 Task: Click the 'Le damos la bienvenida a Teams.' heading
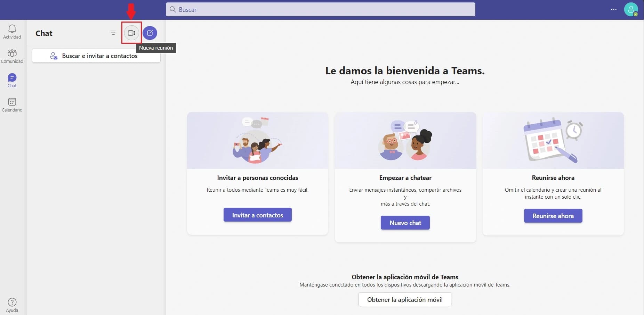[405, 71]
